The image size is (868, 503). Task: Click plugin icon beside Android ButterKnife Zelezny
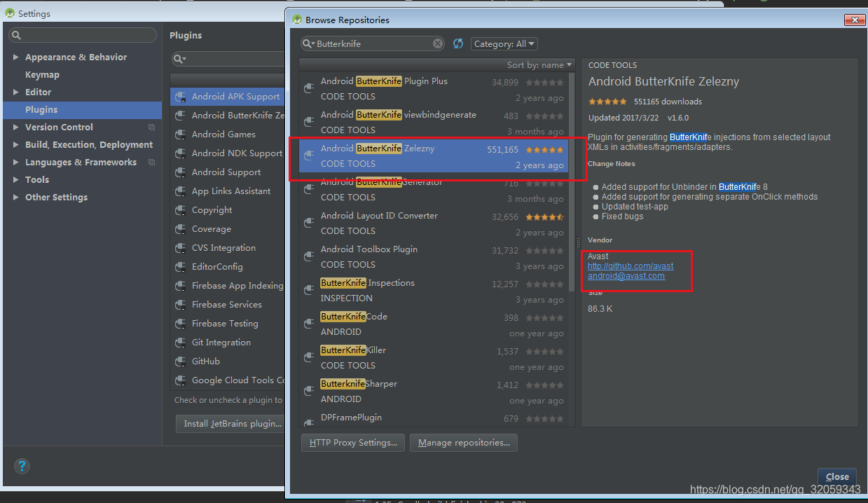tap(308, 156)
